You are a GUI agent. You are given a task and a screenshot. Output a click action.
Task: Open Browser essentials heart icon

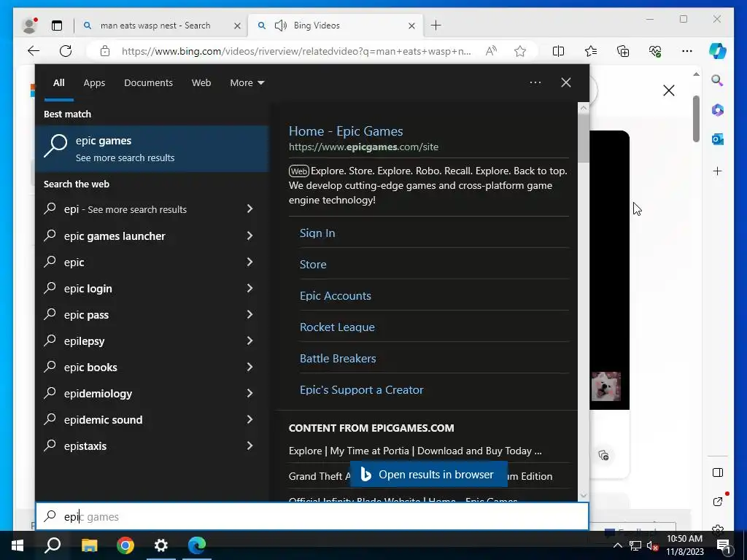click(655, 51)
